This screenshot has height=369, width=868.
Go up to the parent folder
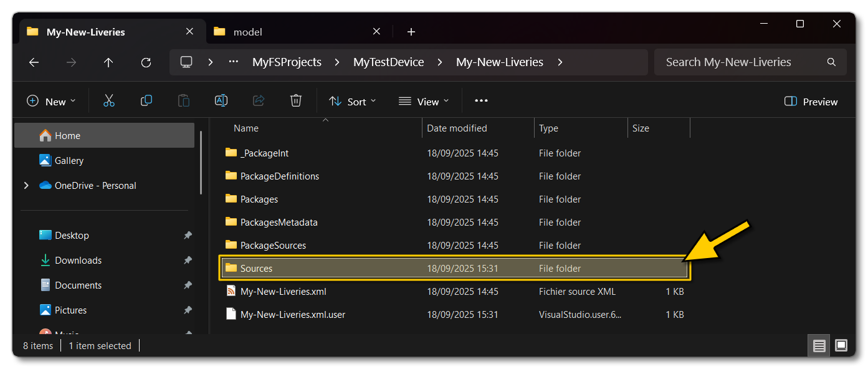[x=108, y=62]
